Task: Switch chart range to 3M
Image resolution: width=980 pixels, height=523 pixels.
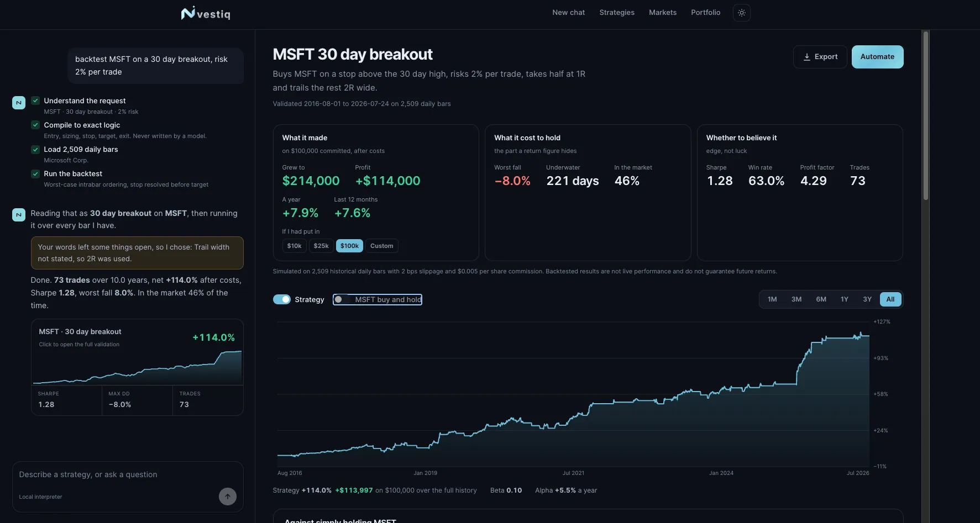Action: pos(796,299)
